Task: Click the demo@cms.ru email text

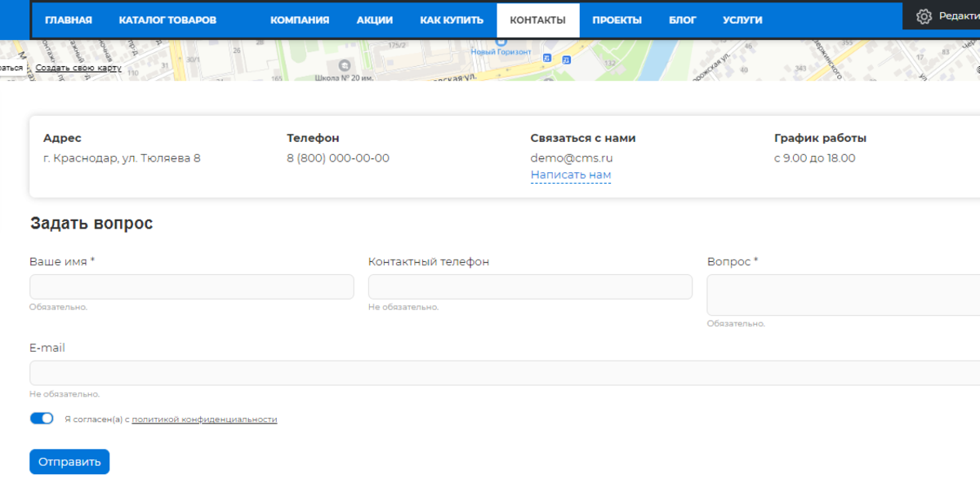Action: click(x=572, y=158)
